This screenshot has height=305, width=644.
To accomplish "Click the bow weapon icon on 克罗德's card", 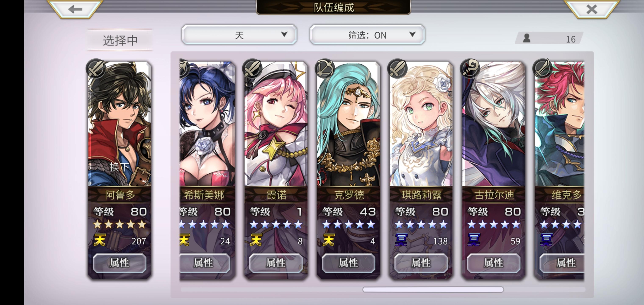I will (x=325, y=68).
